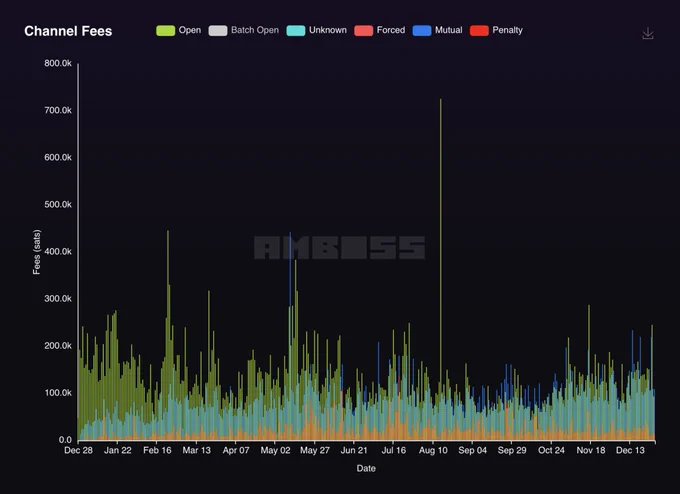The height and width of the screenshot is (494, 680).
Task: Toggle the Unknown series legend label
Action: point(328,30)
